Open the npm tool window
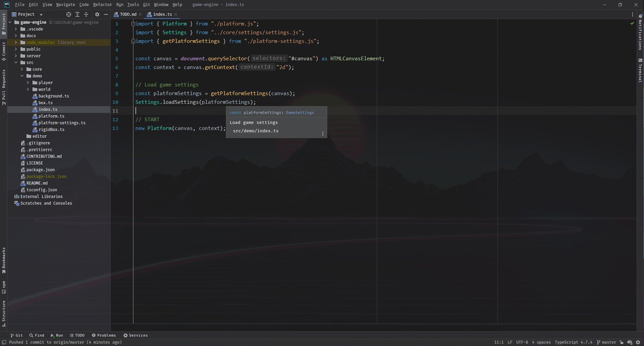 click(3, 286)
